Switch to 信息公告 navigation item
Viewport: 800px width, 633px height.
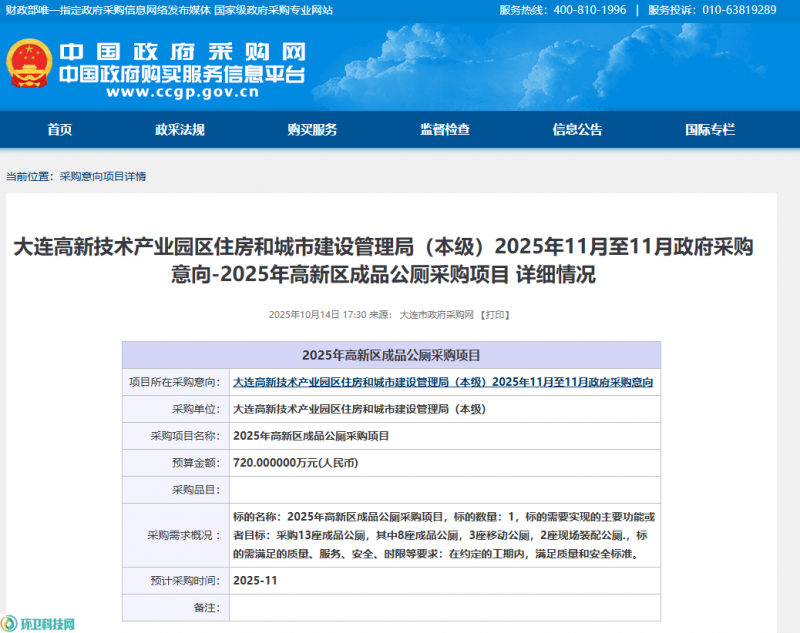pyautogui.click(x=577, y=130)
